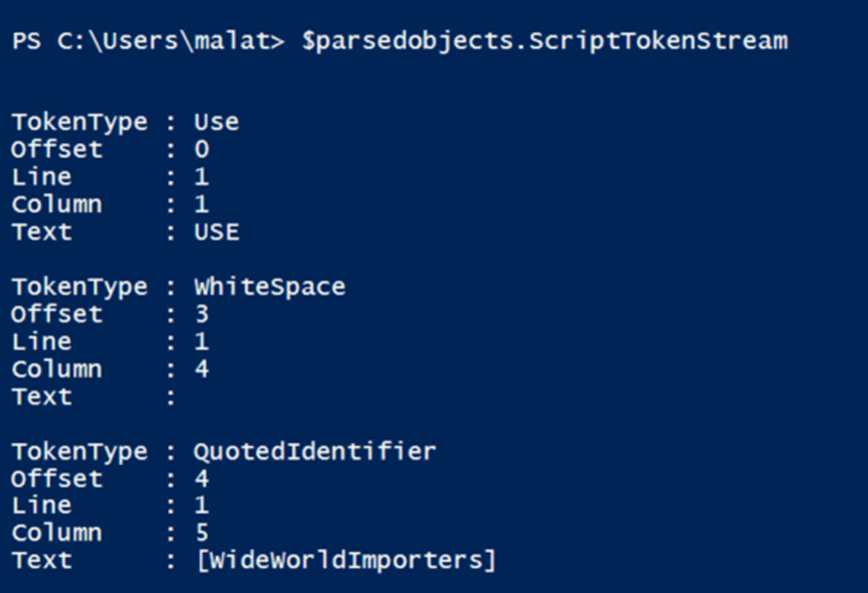This screenshot has height=593, width=868.
Task: Click the Text label beside [WideWorldImporters]
Action: pyautogui.click(x=41, y=561)
